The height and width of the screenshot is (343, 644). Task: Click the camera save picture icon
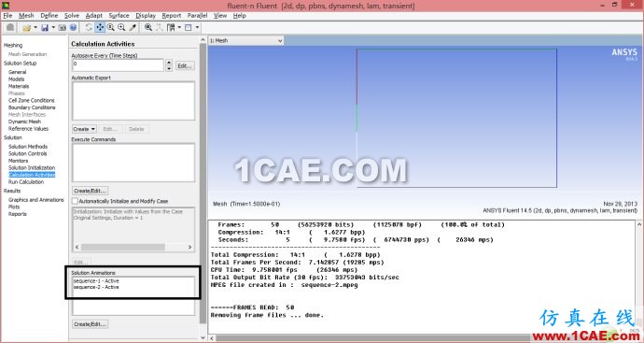[x=62, y=27]
